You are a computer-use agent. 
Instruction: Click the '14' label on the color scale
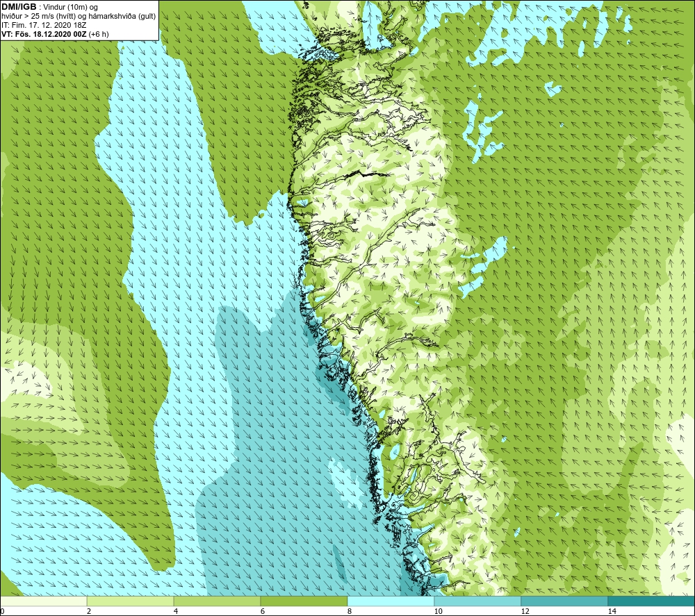[612, 612]
